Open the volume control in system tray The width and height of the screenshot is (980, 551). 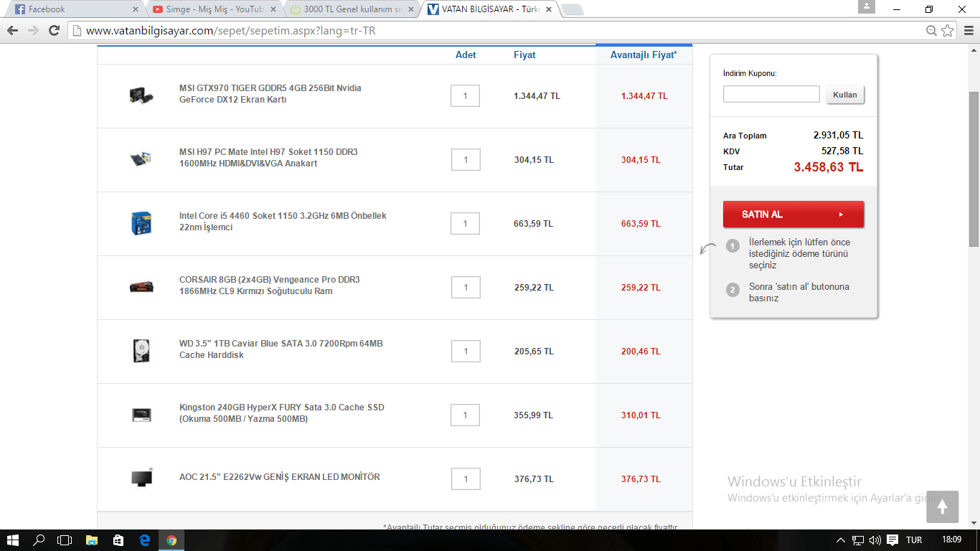coord(875,540)
